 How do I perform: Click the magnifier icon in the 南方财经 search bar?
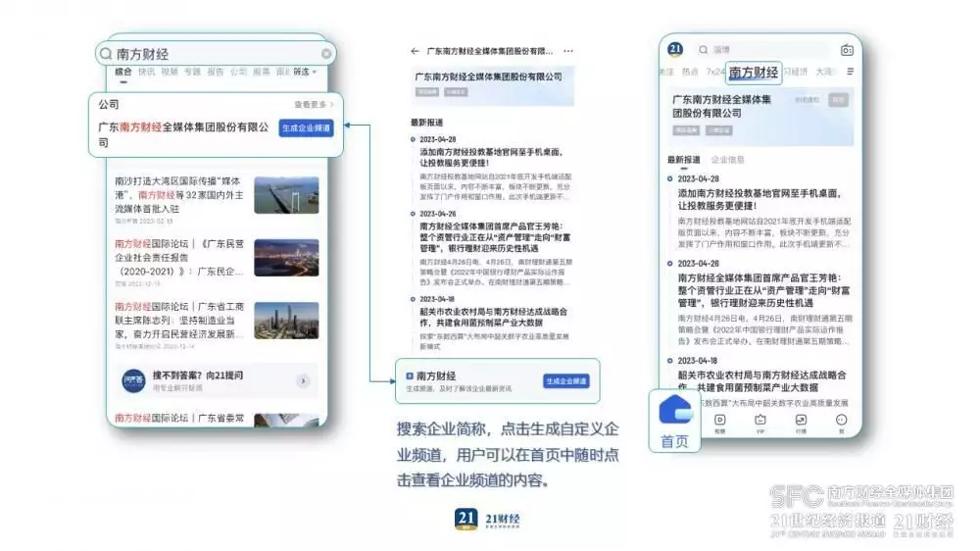click(x=106, y=54)
